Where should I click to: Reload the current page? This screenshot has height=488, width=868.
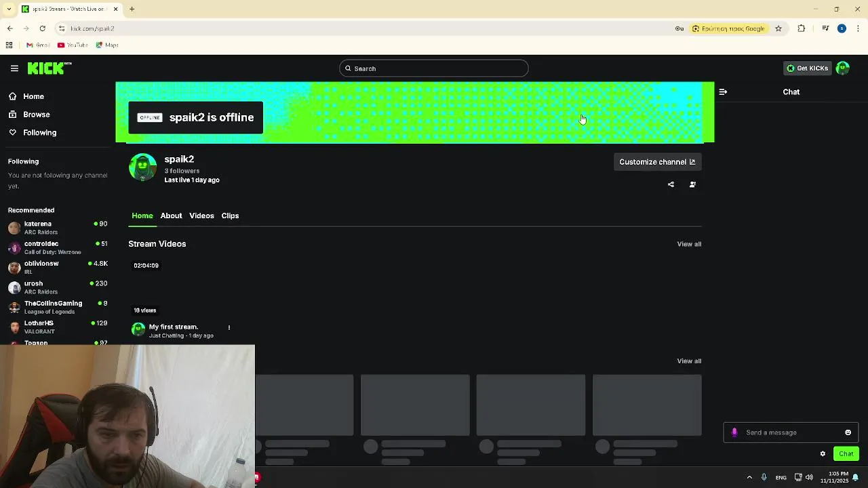coord(42,28)
